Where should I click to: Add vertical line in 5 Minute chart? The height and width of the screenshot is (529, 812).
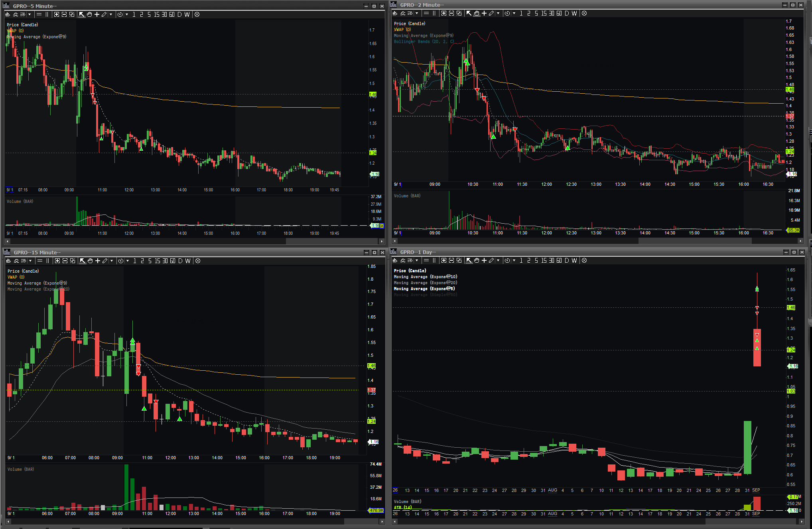47,14
